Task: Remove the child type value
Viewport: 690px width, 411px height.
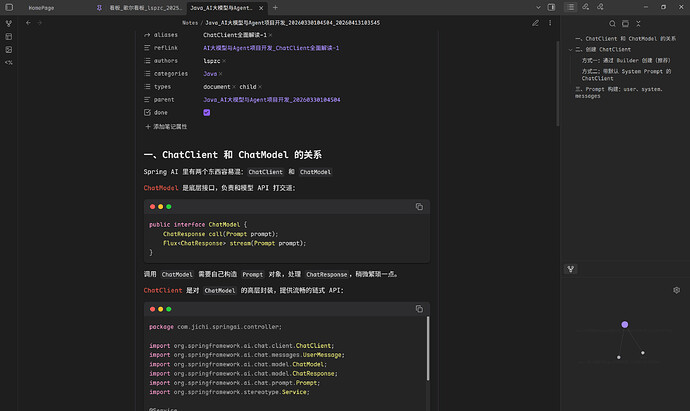Action: [x=260, y=87]
